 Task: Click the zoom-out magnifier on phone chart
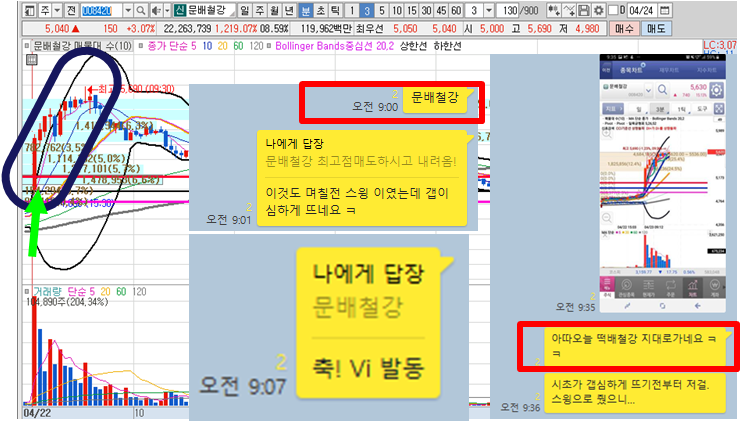tap(607, 218)
